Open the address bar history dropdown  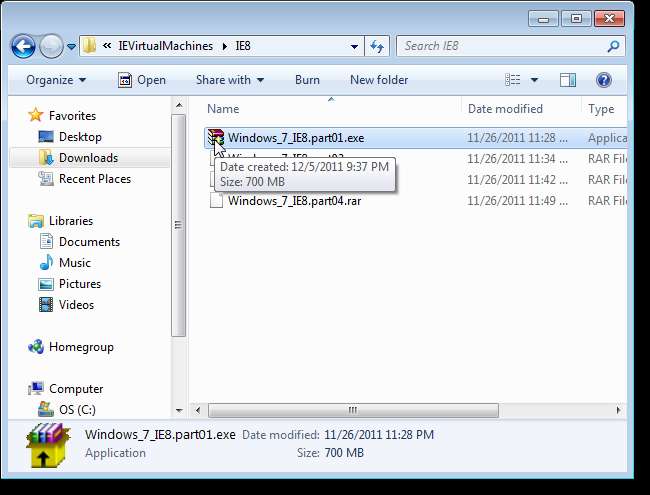(354, 46)
